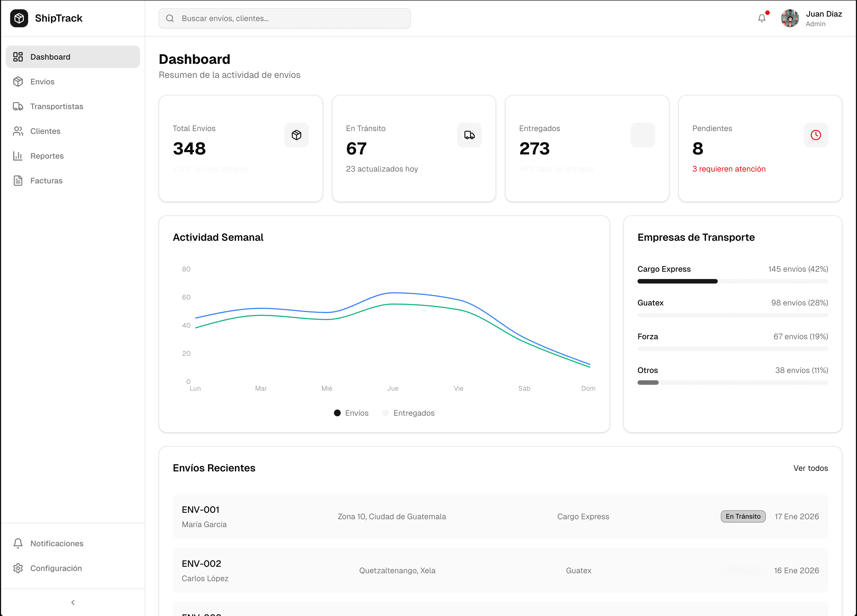Viewport: 857px width, 616px height.
Task: Click the Entregados card icon box
Action: pos(643,135)
